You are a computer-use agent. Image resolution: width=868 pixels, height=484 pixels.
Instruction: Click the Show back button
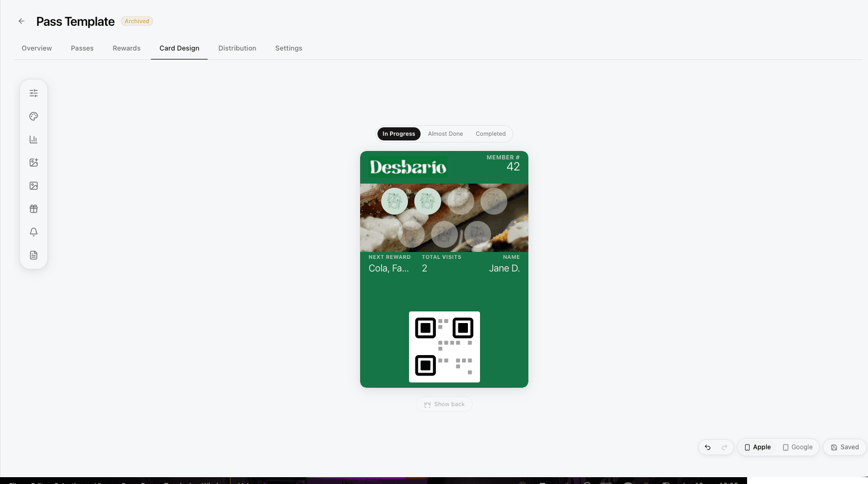coord(444,404)
